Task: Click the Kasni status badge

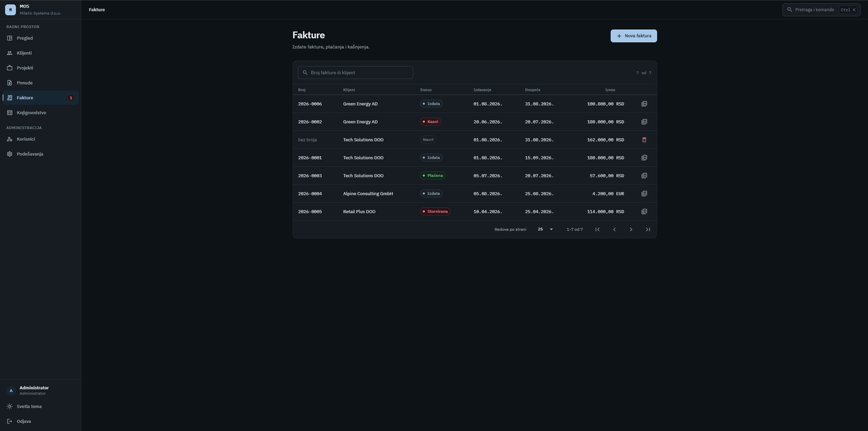Action: pyautogui.click(x=431, y=121)
